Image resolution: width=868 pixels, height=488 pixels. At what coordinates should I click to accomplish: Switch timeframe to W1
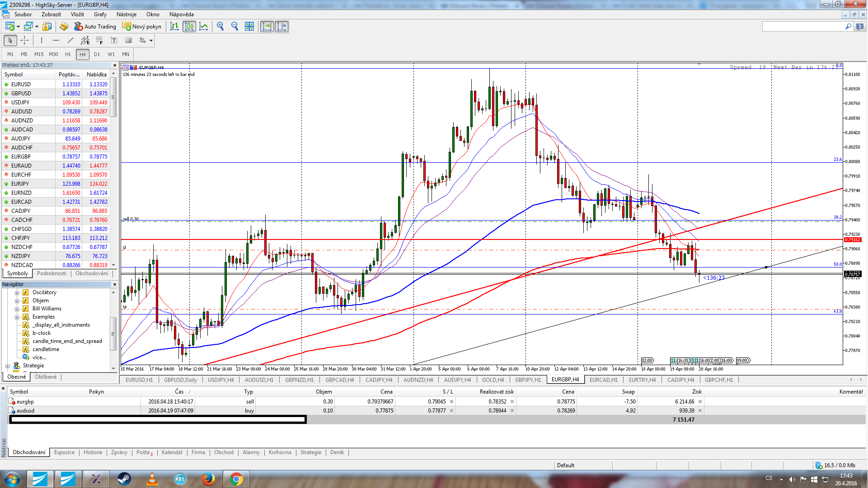111,54
